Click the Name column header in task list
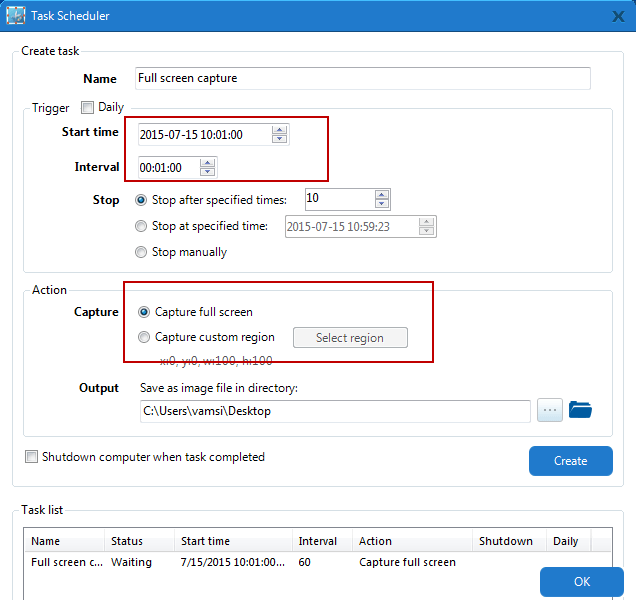Screen dimensions: 636x600 click(64, 541)
